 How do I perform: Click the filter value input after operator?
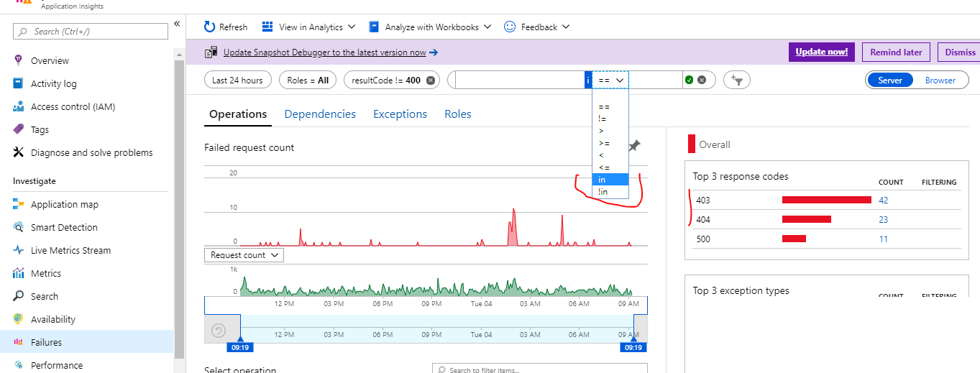coord(656,80)
